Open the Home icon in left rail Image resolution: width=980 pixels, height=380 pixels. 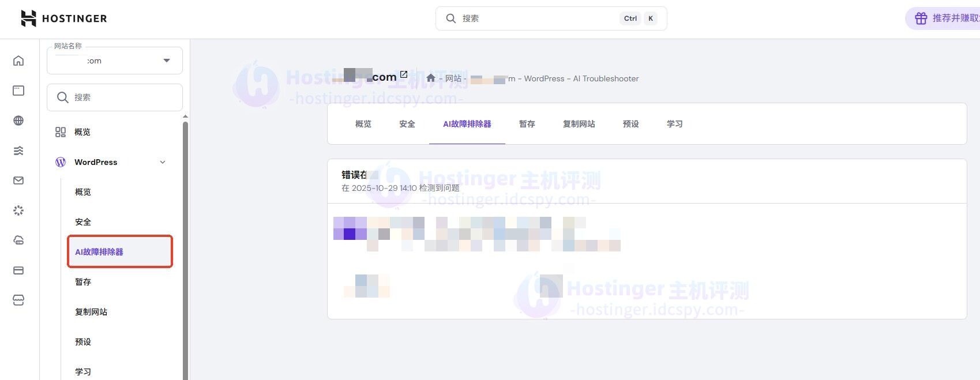(x=18, y=61)
